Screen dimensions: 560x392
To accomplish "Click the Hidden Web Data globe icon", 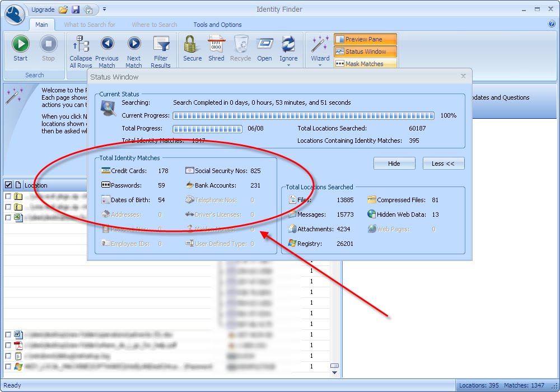I will pyautogui.click(x=371, y=214).
